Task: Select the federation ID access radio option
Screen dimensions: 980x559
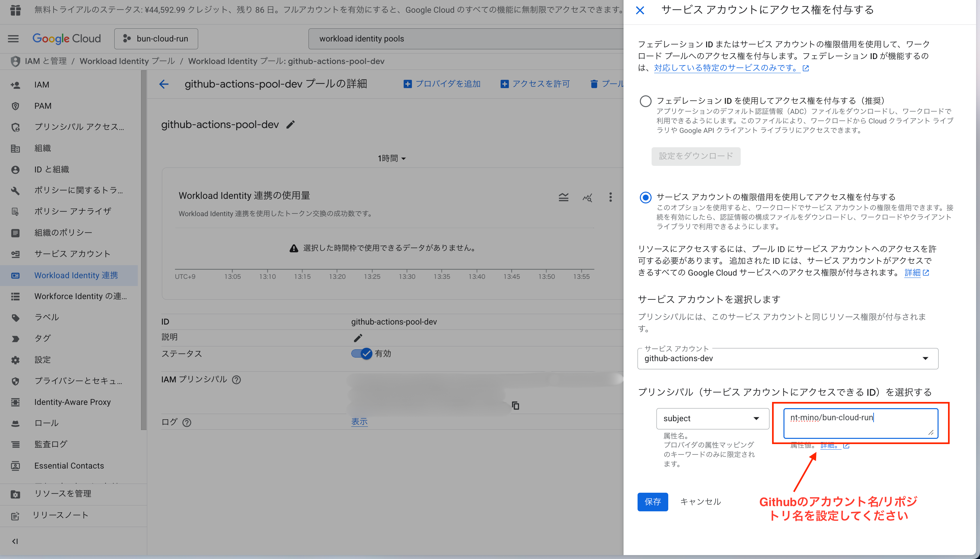Action: (645, 101)
